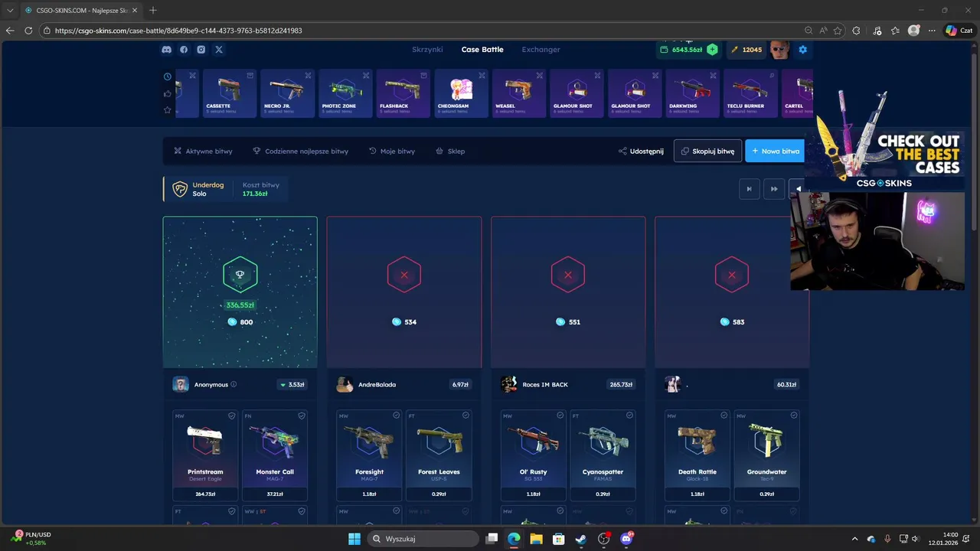Click the loser X hexagon above 551
Screen dimensions: 980x551
pos(568,275)
